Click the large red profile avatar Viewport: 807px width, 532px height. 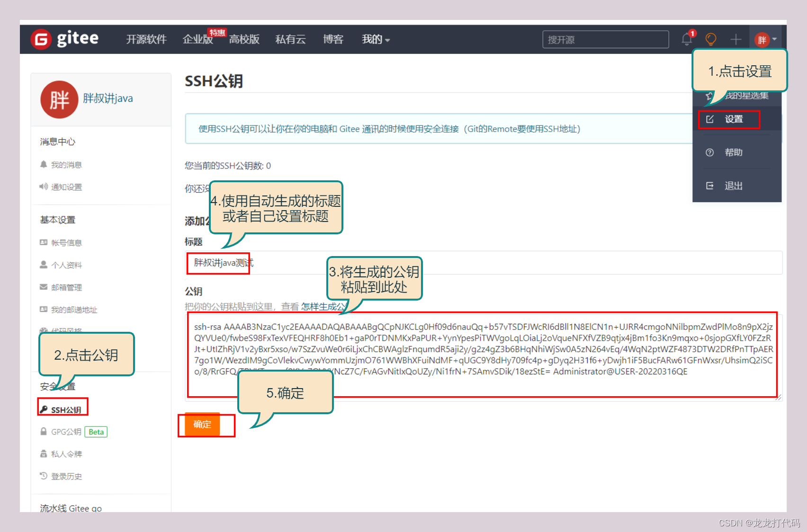click(59, 99)
